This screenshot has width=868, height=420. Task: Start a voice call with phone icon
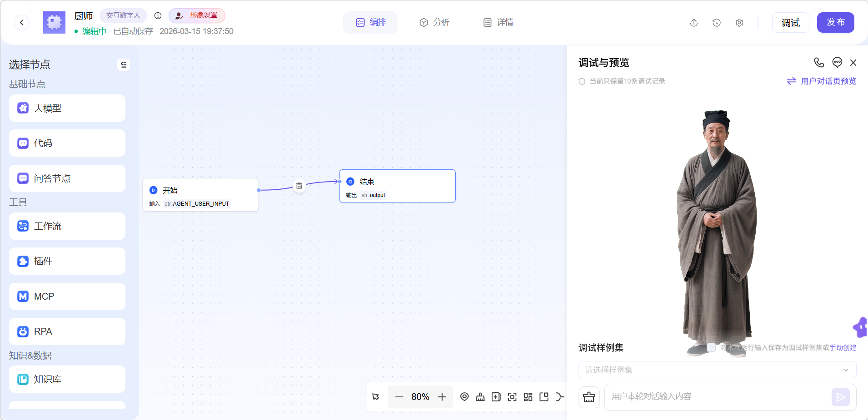click(819, 63)
